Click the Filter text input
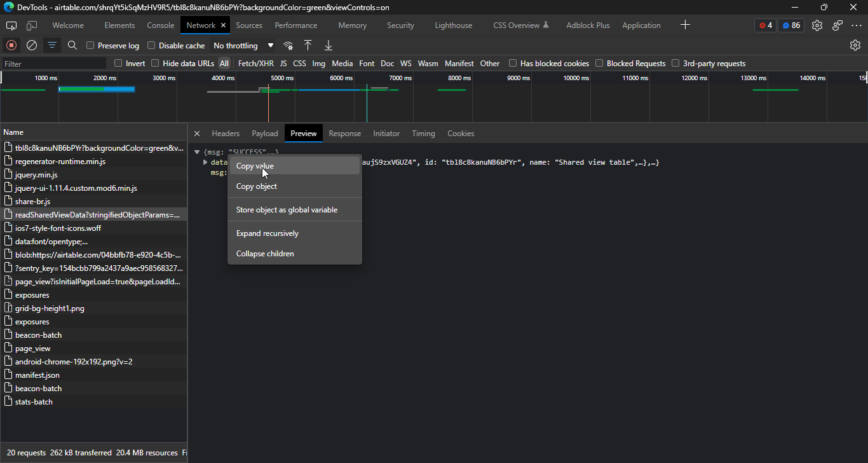868x463 pixels. click(54, 64)
